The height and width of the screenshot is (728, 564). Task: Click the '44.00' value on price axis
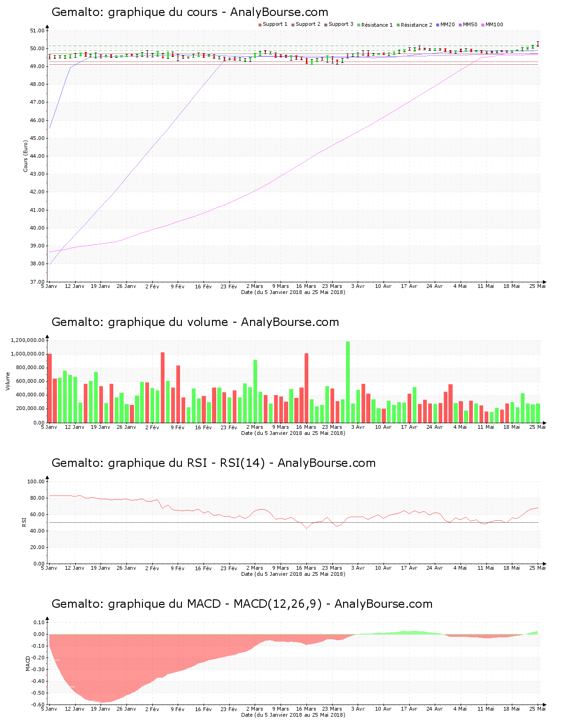click(x=37, y=156)
